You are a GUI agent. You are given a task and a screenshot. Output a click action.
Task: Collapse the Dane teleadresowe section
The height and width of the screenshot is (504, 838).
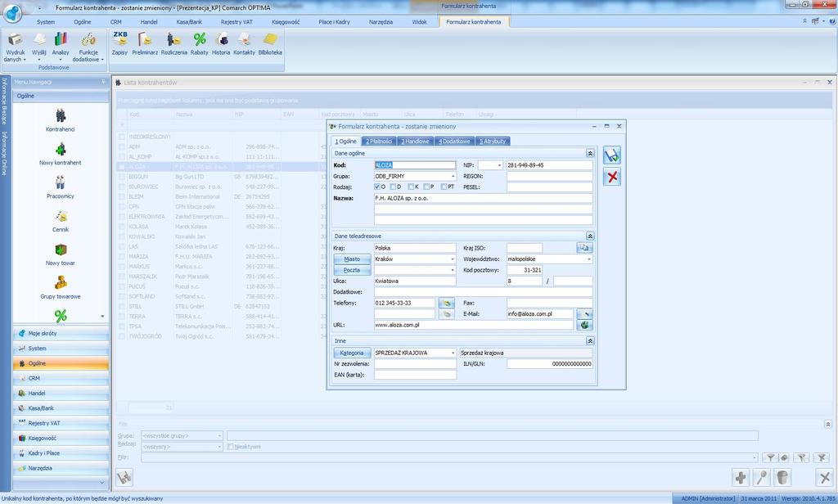590,236
